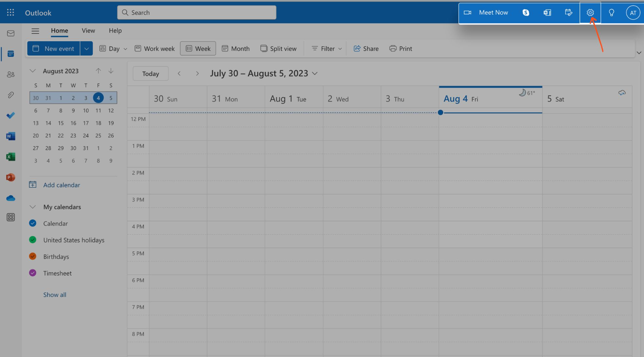Open the To Do checkmark app
Screen dimensions: 644x357
point(11,115)
